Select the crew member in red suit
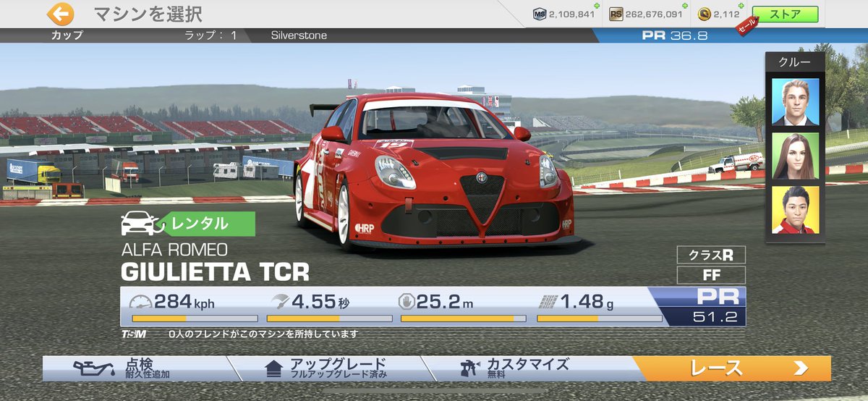 795,210
